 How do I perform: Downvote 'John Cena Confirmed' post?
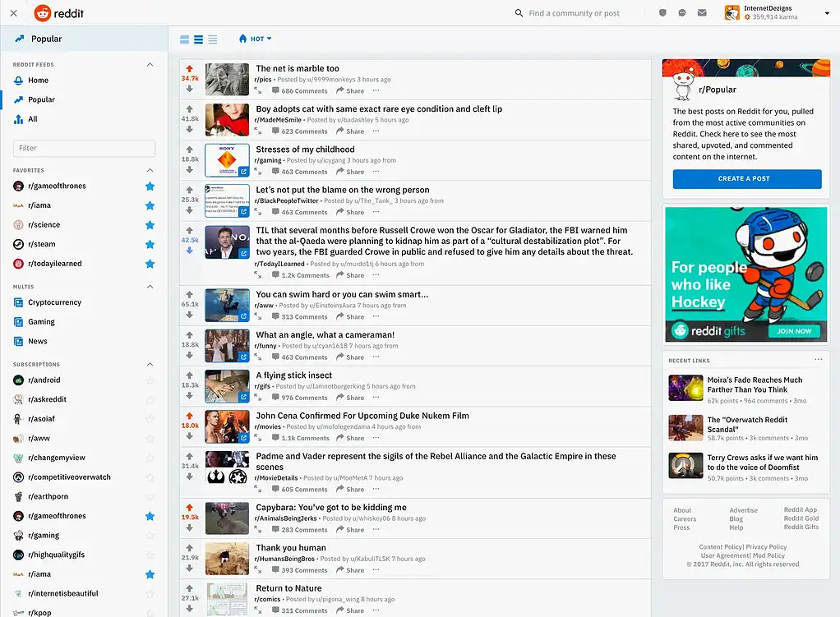pos(190,436)
